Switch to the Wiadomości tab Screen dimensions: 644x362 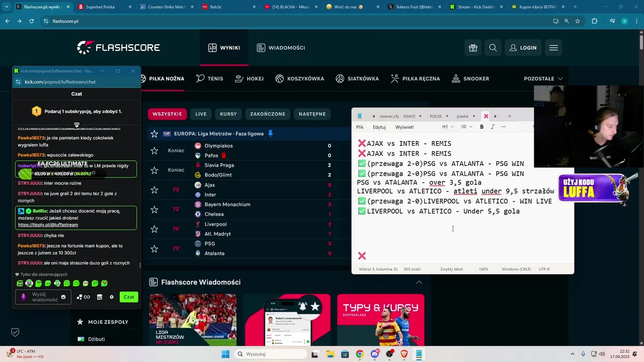click(x=281, y=48)
